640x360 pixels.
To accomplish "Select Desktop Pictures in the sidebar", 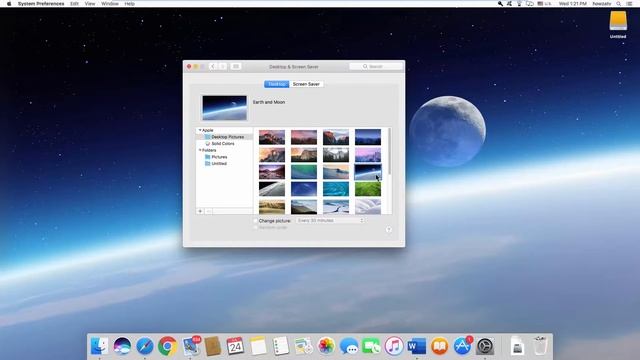I will coord(224,137).
